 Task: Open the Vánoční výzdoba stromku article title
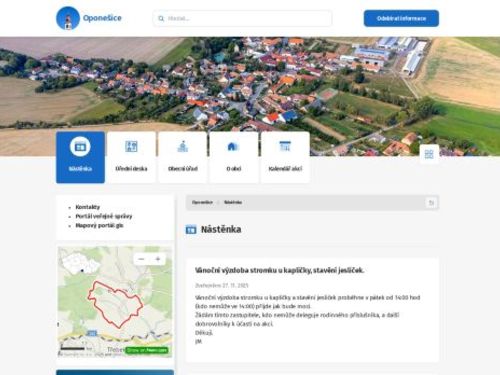pyautogui.click(x=279, y=270)
